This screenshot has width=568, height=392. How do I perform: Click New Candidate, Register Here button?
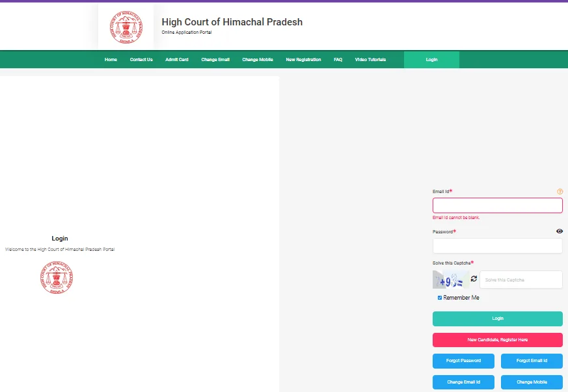497,340
